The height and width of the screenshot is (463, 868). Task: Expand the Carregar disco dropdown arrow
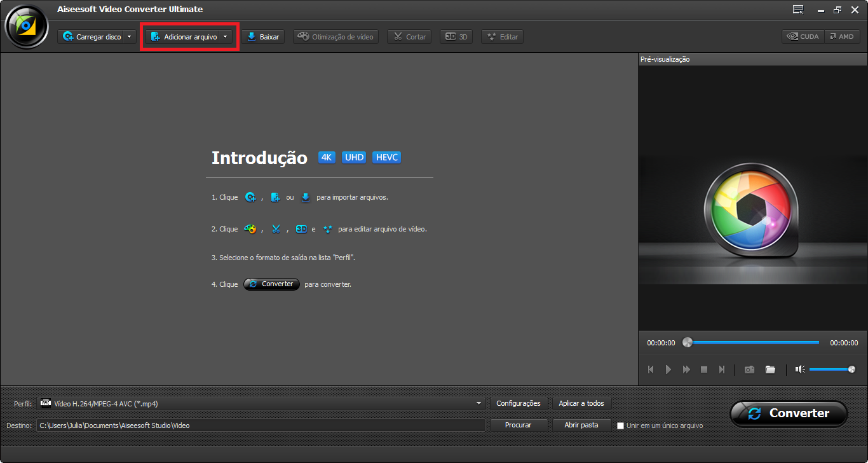(129, 36)
